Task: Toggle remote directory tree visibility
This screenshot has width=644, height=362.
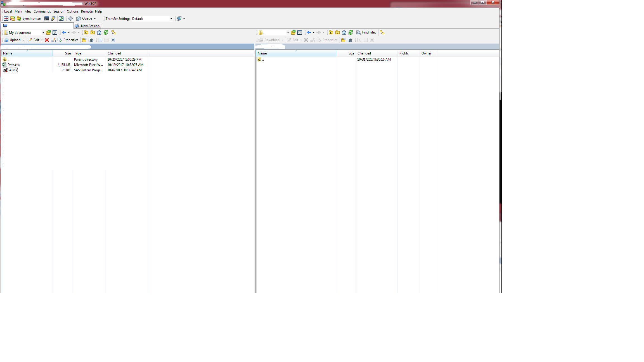Action: tap(382, 32)
